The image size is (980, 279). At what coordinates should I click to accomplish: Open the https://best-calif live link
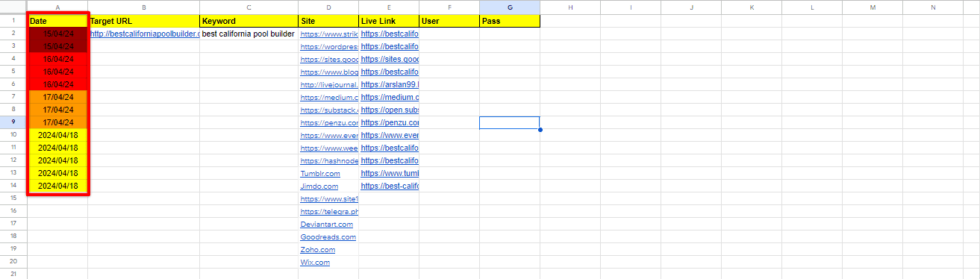[390, 186]
